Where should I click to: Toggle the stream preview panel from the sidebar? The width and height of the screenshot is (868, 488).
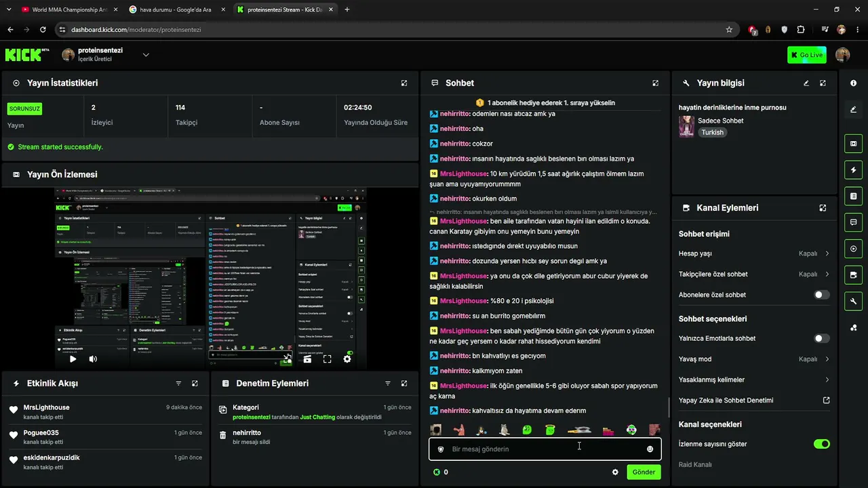coord(853,144)
